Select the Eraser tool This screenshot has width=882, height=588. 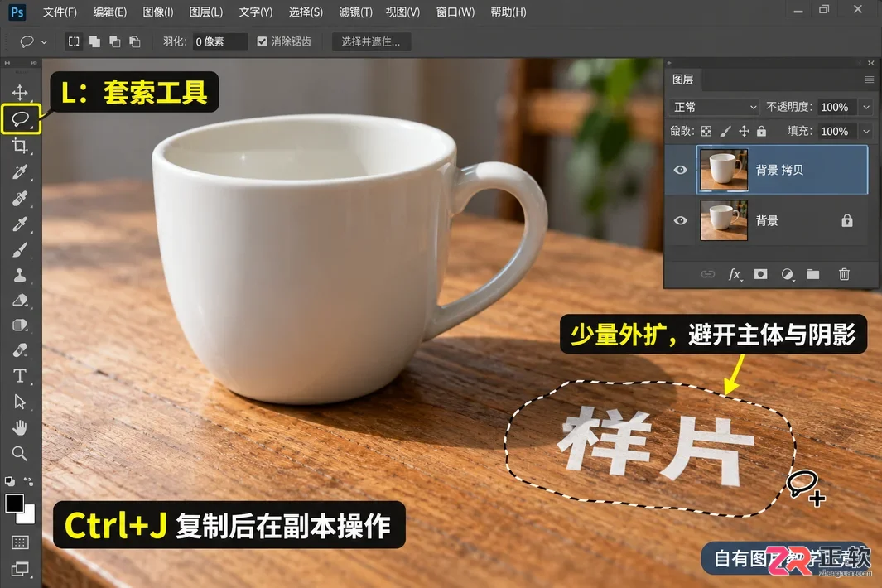[20, 301]
